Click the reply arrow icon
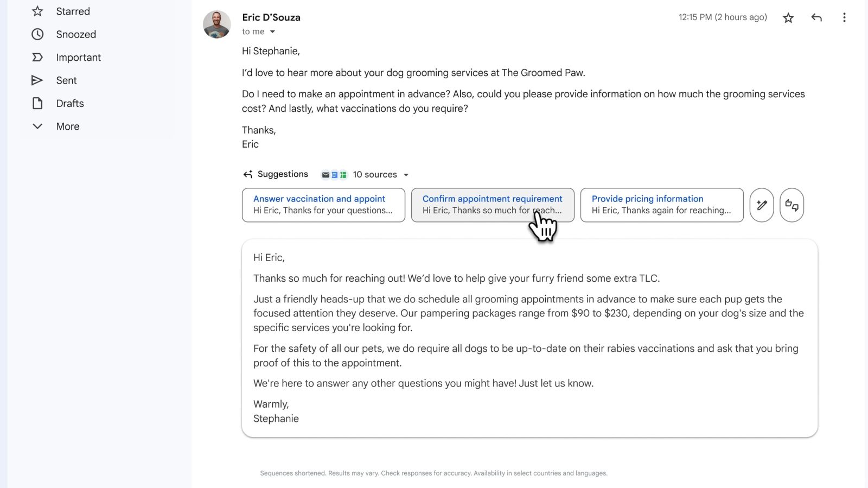The width and height of the screenshot is (868, 488). (x=816, y=18)
